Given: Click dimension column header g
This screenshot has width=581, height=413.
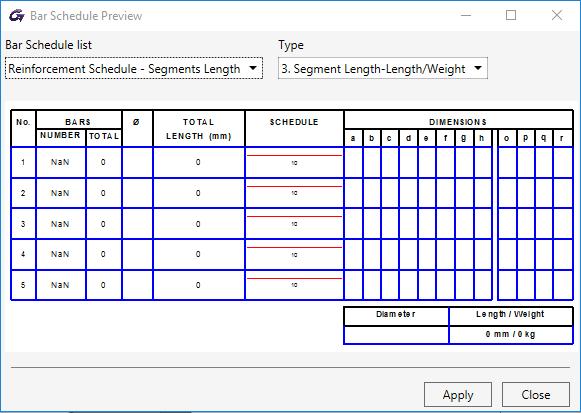Looking at the screenshot, I should [464, 138].
